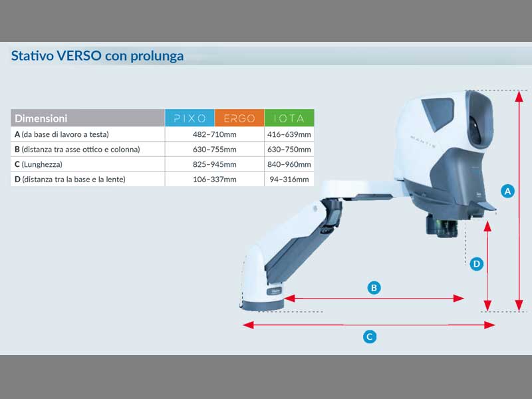Click the value '825–945mm'
532x399 pixels.
[x=214, y=164]
